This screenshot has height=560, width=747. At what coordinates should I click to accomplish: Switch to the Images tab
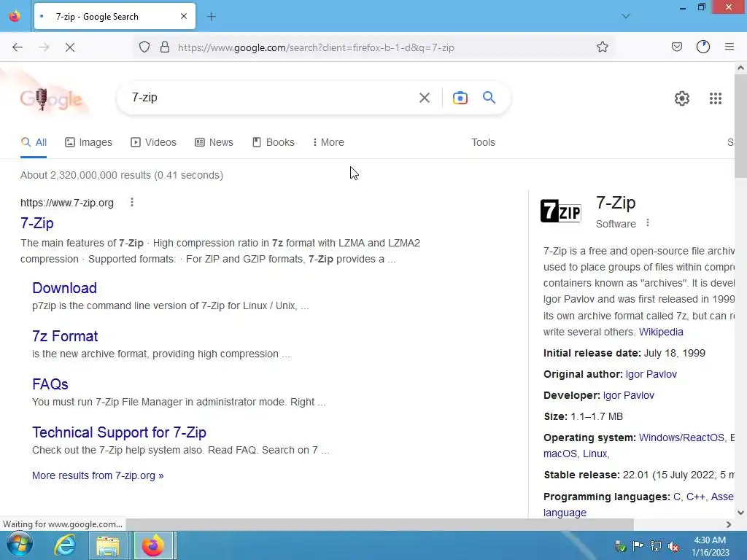pos(88,142)
